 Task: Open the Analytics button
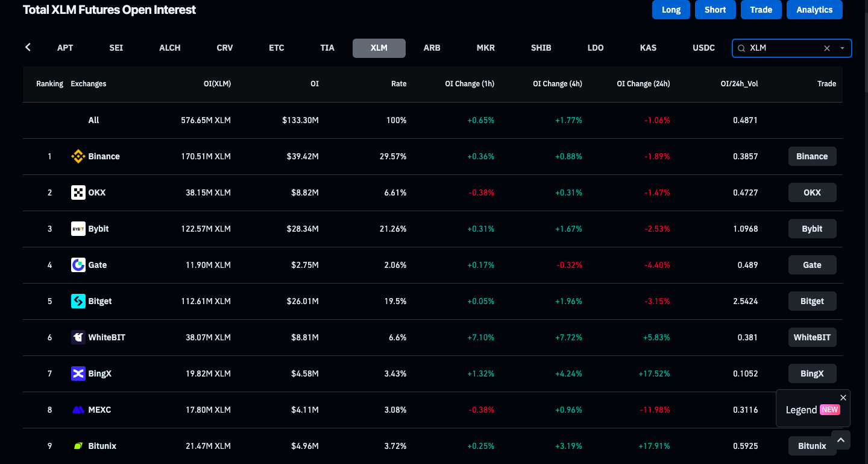coord(814,10)
